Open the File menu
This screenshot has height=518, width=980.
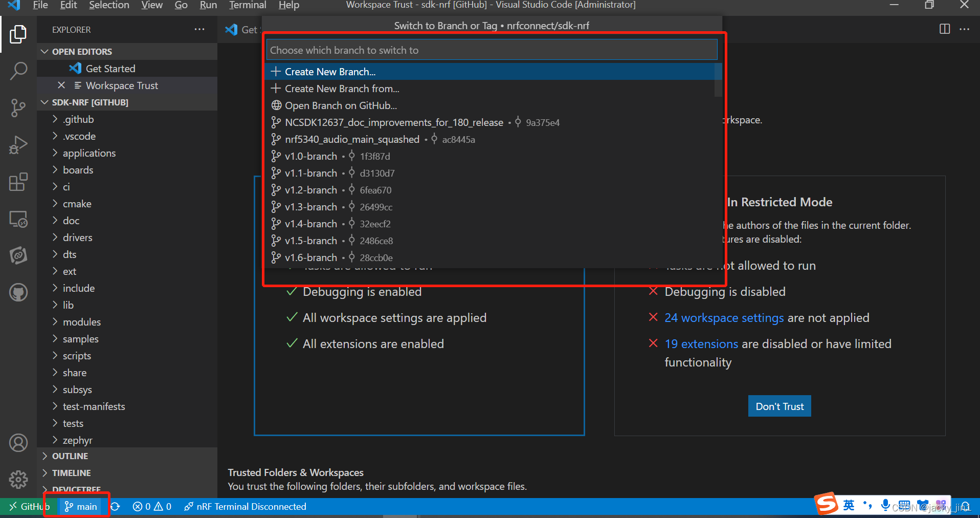coord(40,5)
